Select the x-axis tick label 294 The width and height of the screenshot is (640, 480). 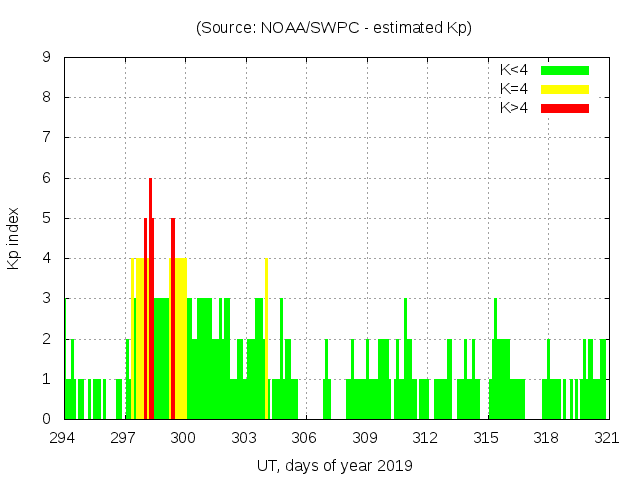point(63,437)
